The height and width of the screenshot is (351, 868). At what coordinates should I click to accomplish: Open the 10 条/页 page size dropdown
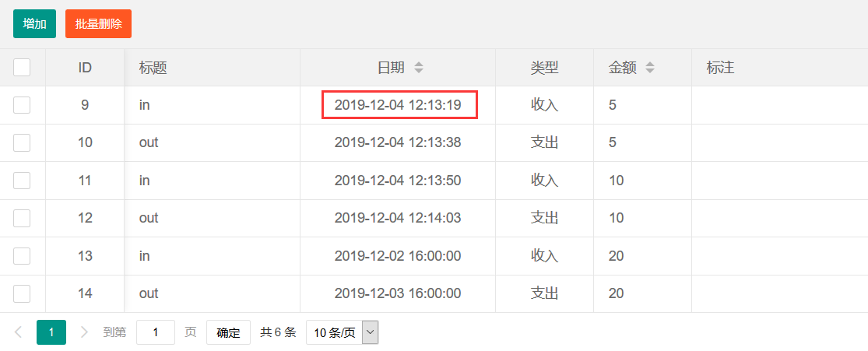[342, 332]
